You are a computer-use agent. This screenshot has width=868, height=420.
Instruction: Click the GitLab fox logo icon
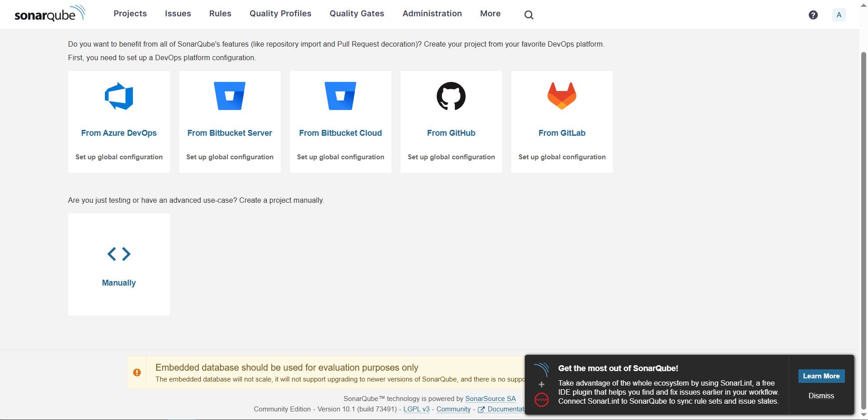pos(562,96)
